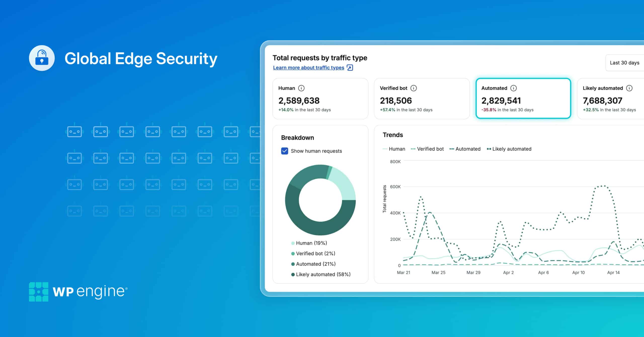The height and width of the screenshot is (337, 644).
Task: Click the Human (19%) legend swatch
Action: [x=293, y=243]
